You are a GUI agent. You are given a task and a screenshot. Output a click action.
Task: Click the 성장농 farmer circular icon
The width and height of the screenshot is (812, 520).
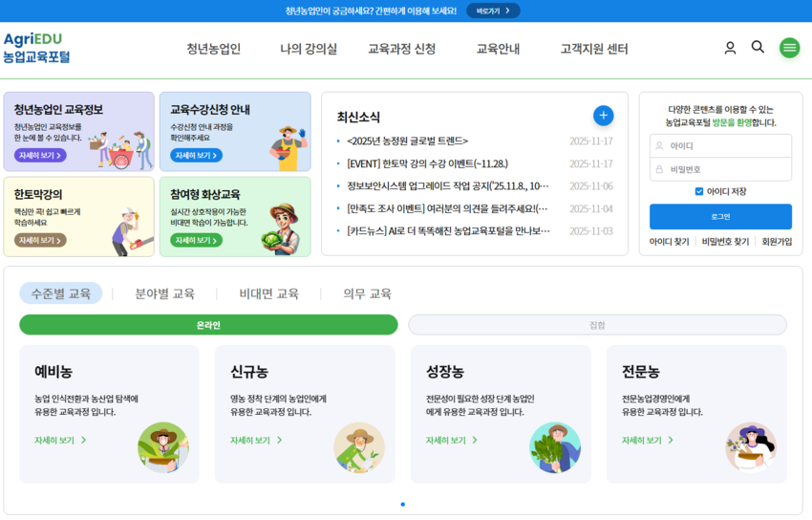[x=555, y=447]
